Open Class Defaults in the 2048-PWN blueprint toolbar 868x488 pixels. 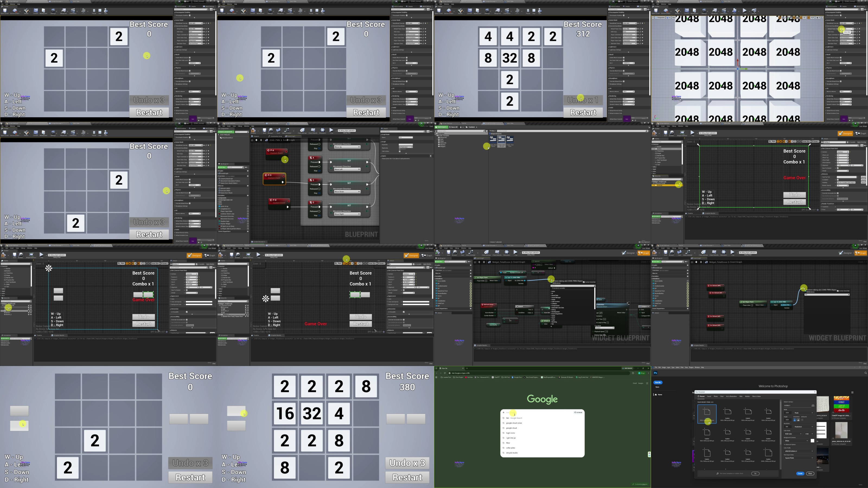point(313,131)
